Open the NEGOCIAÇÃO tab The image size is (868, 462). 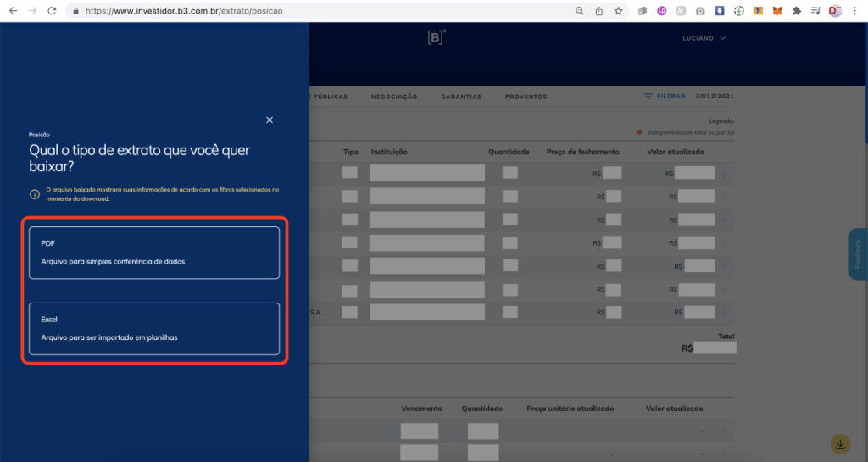(394, 97)
